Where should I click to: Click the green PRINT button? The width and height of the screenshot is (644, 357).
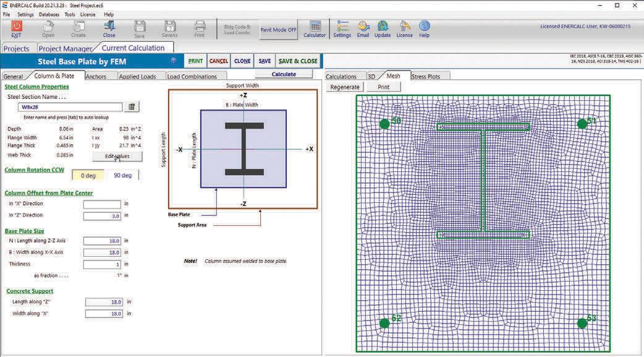point(195,61)
